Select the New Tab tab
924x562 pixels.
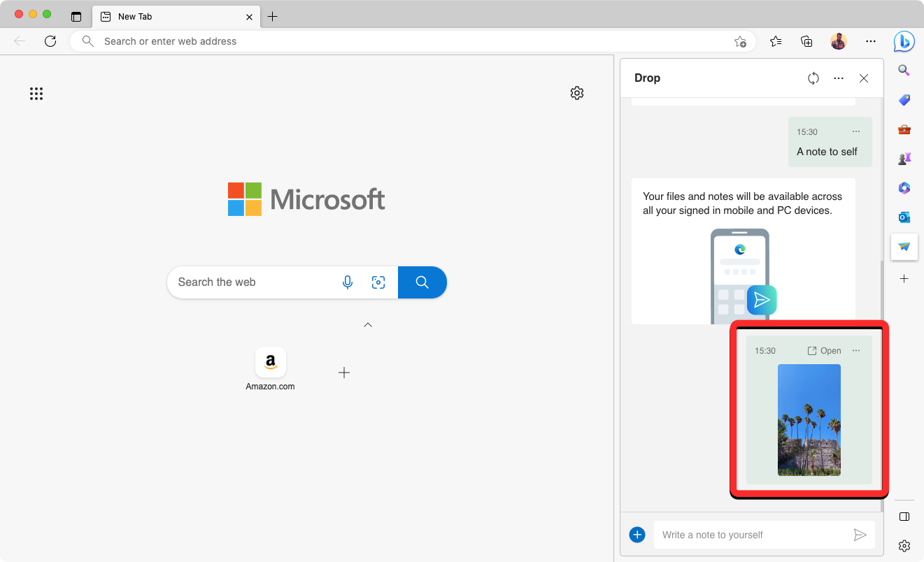(168, 16)
